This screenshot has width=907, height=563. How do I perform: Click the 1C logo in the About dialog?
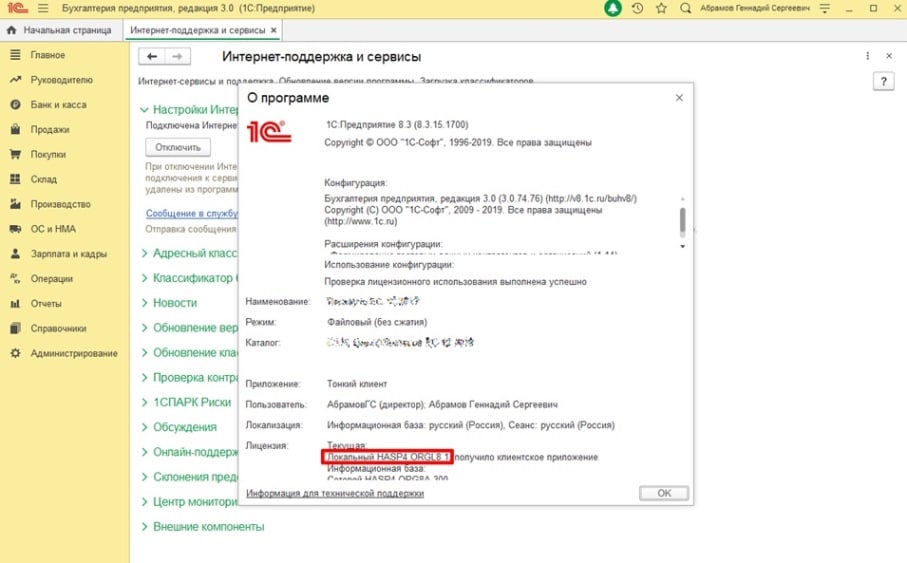tap(269, 131)
